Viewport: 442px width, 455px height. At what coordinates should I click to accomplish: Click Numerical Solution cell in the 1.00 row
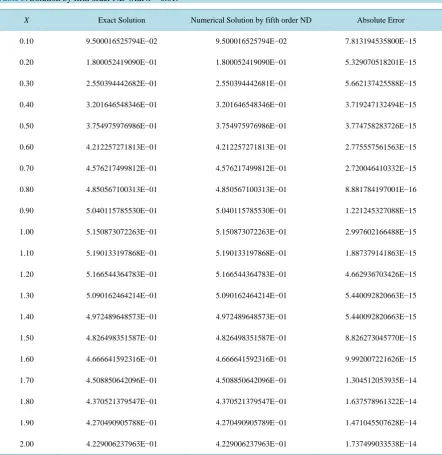(251, 232)
